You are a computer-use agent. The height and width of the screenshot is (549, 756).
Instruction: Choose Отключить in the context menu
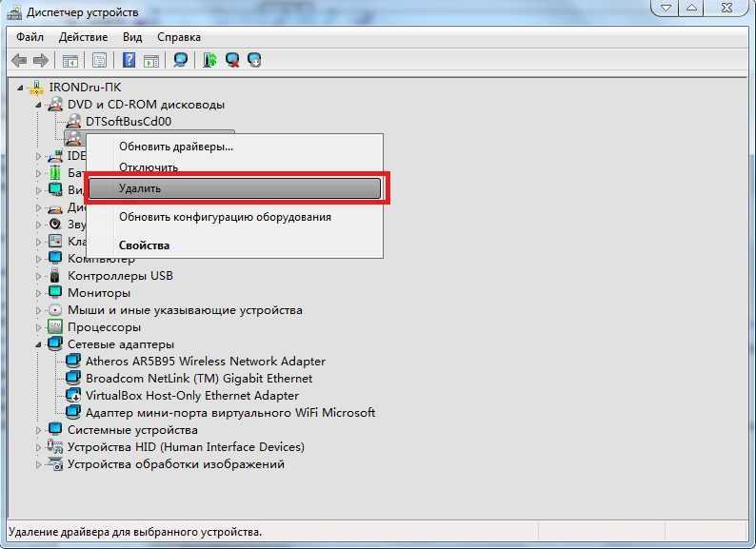click(235, 167)
